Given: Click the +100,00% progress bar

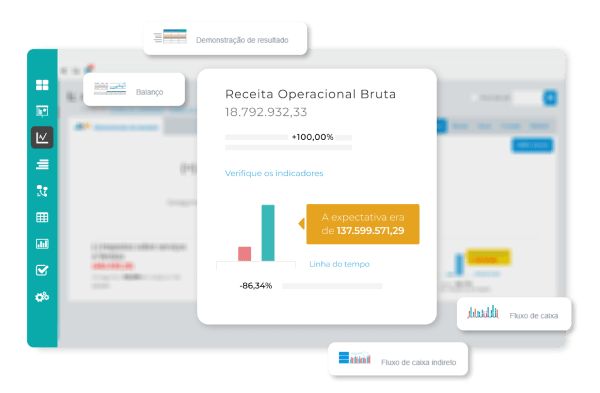Looking at the screenshot, I should (x=289, y=137).
